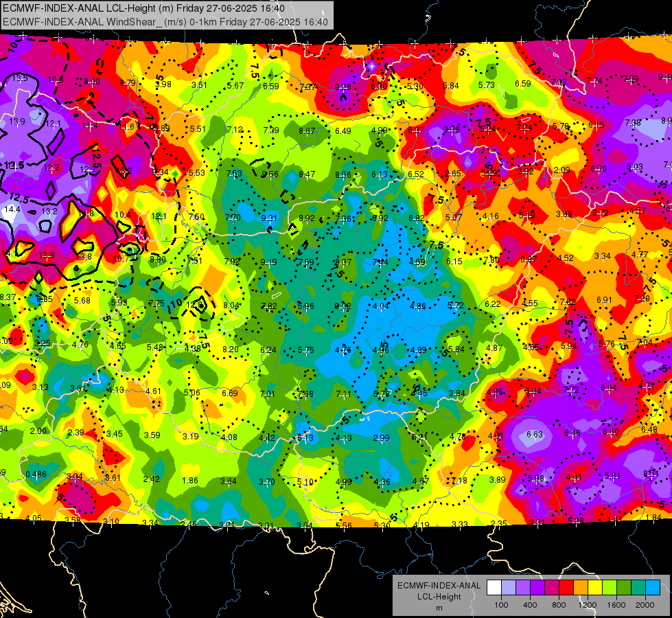Click the wind shear value 0.486
Viewport: 672px width, 618px height.
(36, 474)
